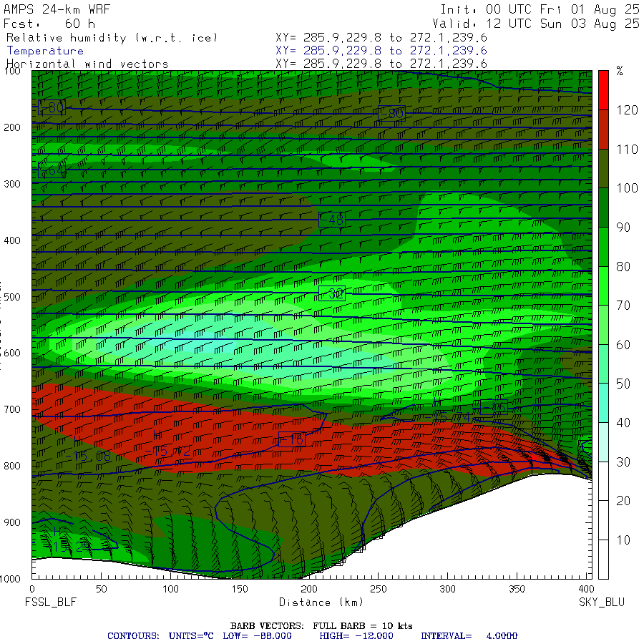
Task: Click the olive 100-110 colorbar segment
Action: tap(603, 168)
